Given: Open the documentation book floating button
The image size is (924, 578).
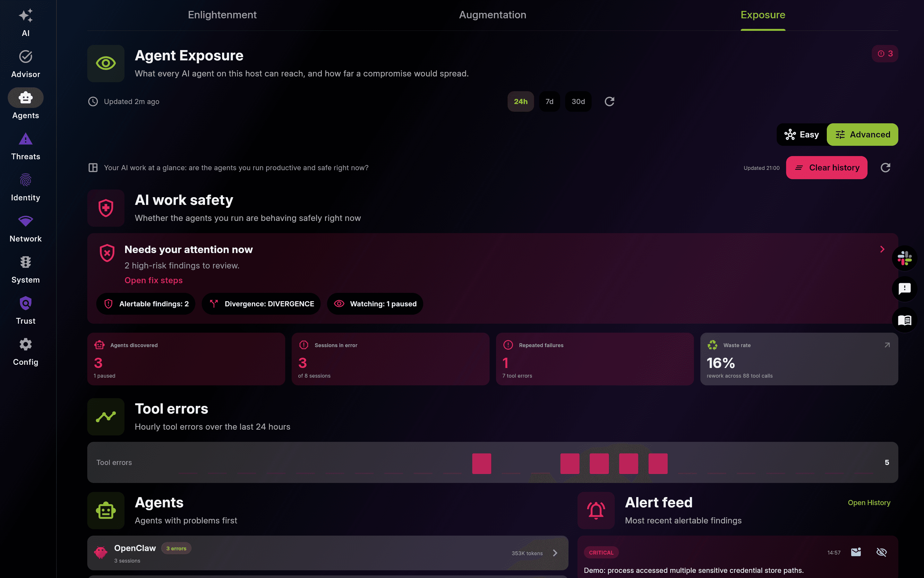Looking at the screenshot, I should (x=904, y=320).
